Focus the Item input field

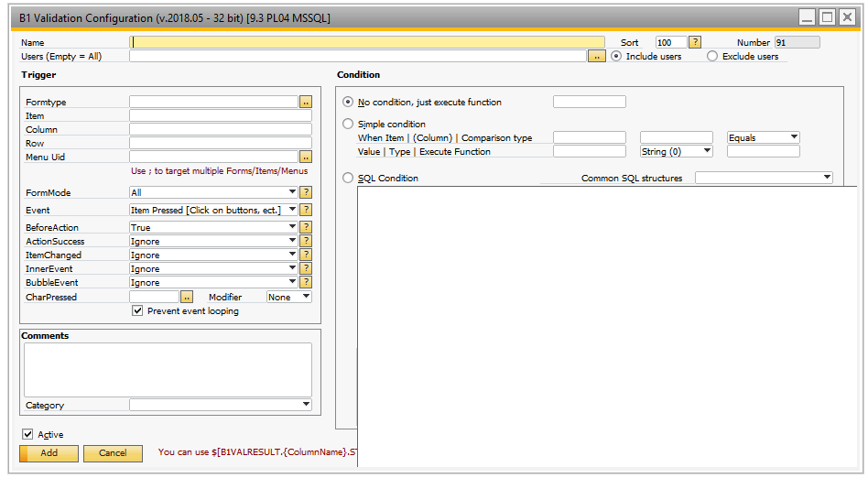(x=221, y=115)
